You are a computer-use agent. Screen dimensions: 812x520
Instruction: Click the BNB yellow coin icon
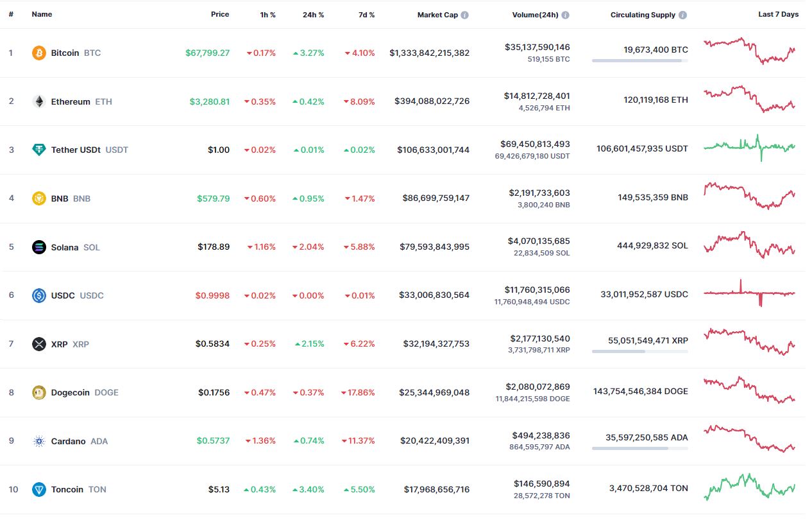point(39,198)
